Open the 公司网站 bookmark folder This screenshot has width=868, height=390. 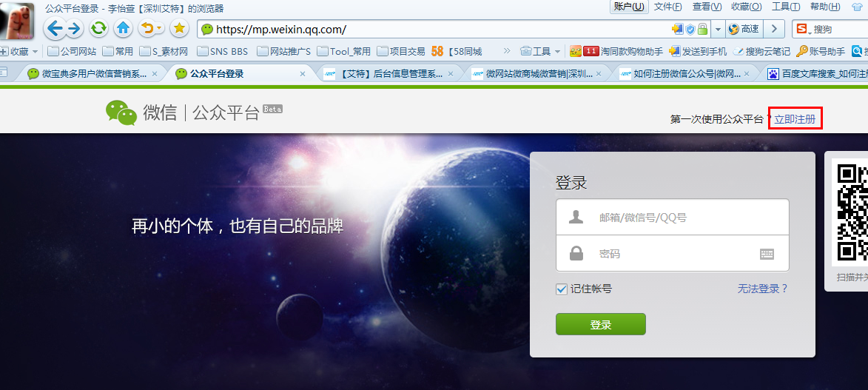pos(72,51)
